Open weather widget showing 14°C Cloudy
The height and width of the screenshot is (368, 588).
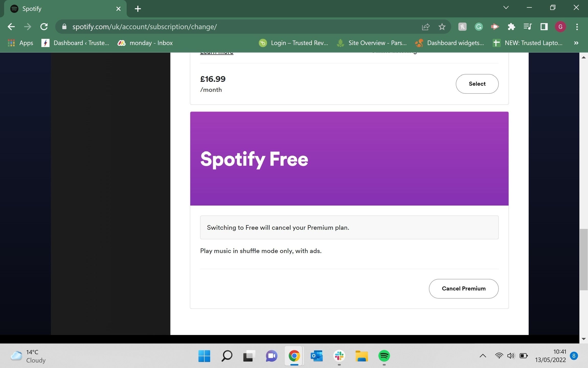click(x=28, y=356)
